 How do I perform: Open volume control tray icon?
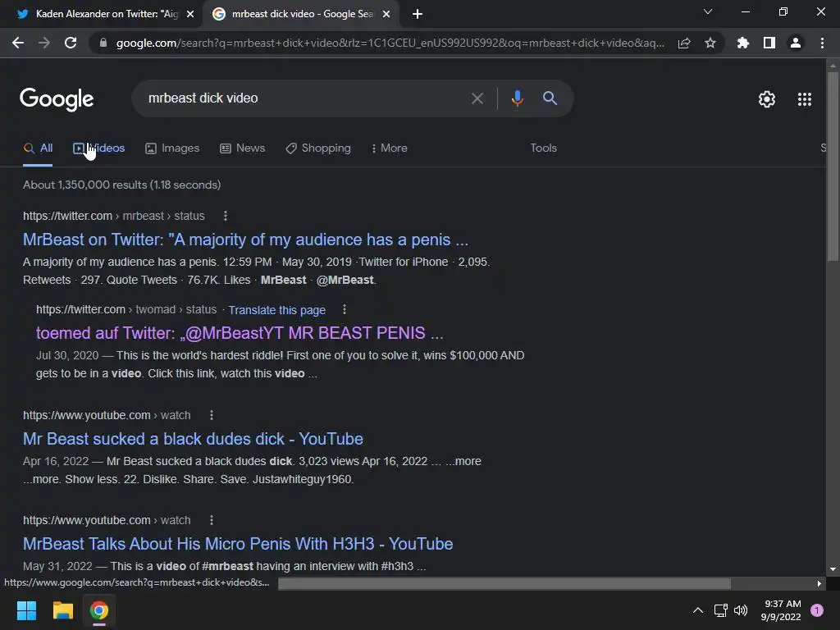pos(741,610)
